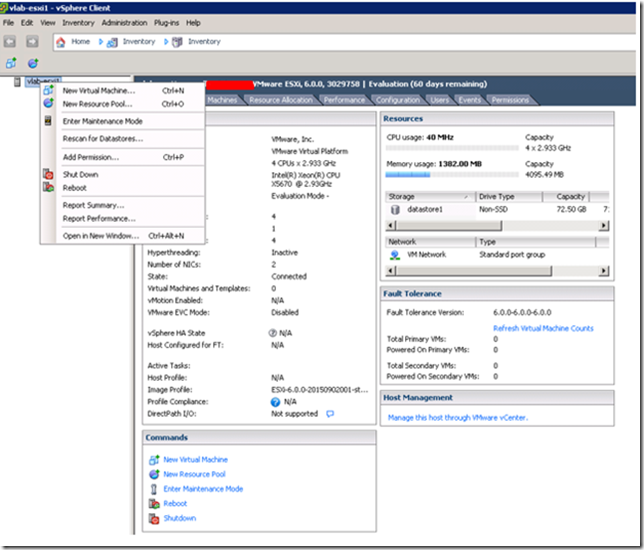This screenshot has height=550, width=644.
Task: Go forward with the navigation forward arrow
Action: click(x=32, y=41)
